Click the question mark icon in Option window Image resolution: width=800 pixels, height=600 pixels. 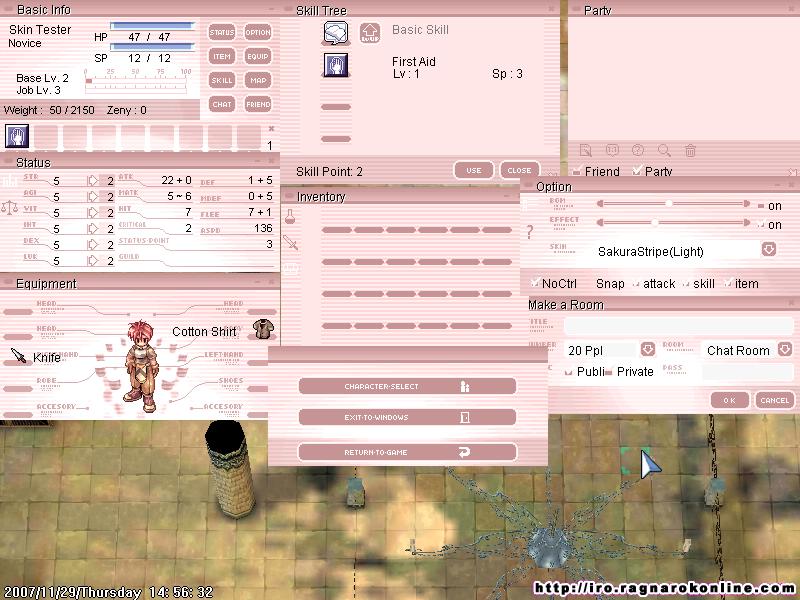pyautogui.click(x=530, y=232)
